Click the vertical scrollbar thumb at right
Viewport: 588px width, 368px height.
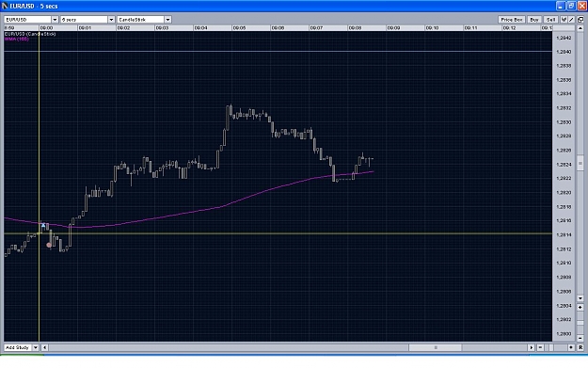point(580,163)
